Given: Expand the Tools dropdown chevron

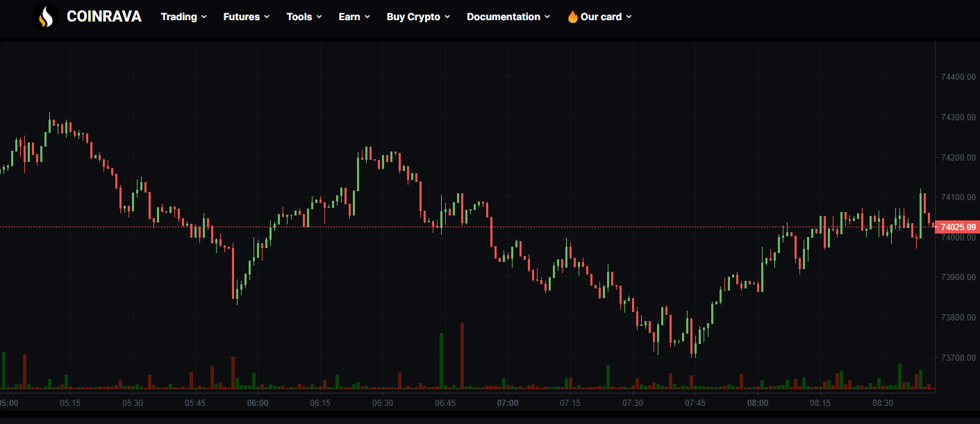Looking at the screenshot, I should pos(319,17).
